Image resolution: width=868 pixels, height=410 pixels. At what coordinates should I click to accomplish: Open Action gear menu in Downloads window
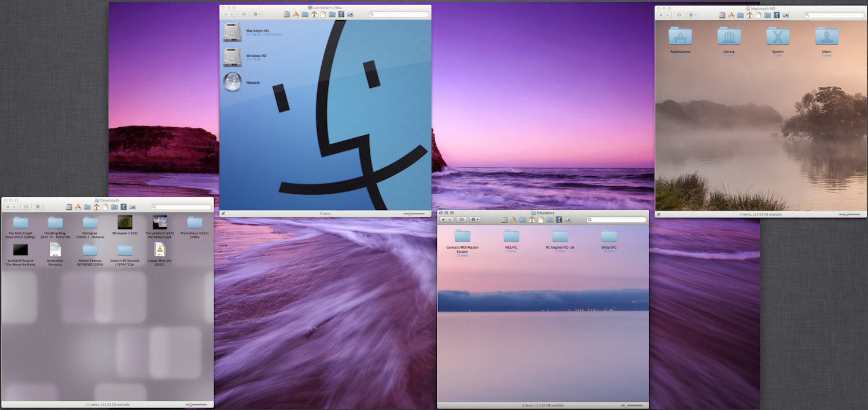click(x=39, y=207)
